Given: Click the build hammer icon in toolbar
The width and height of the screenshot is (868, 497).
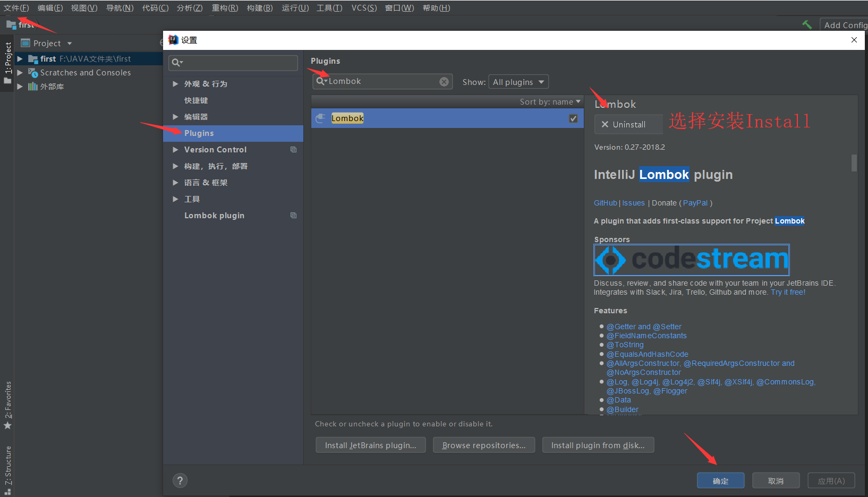Looking at the screenshot, I should coord(807,25).
